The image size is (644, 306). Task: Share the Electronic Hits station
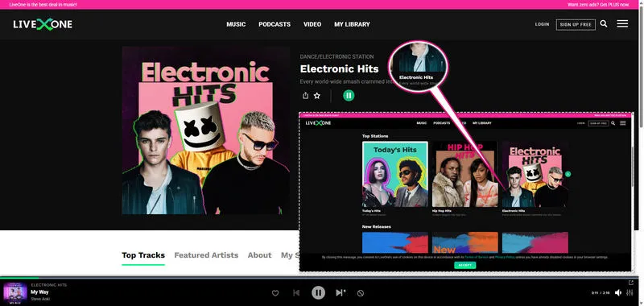pyautogui.click(x=305, y=96)
